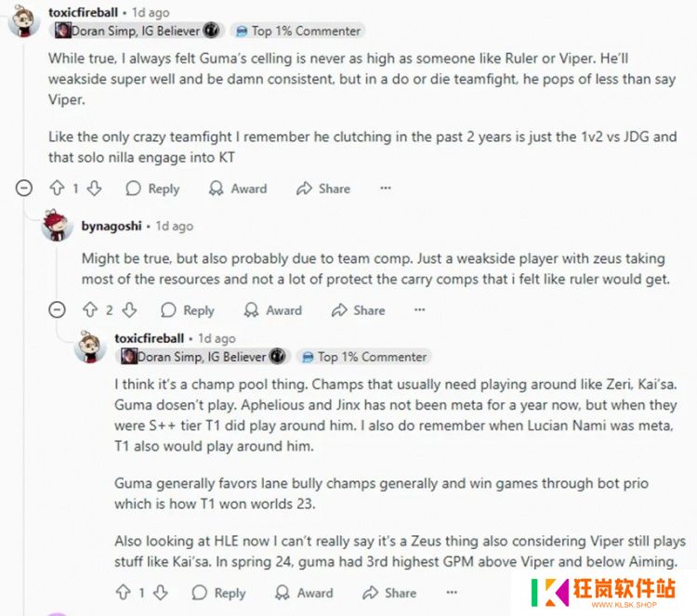The width and height of the screenshot is (697, 616).
Task: Upvote the champ pool reply by toxicfireball
Action: 123,593
